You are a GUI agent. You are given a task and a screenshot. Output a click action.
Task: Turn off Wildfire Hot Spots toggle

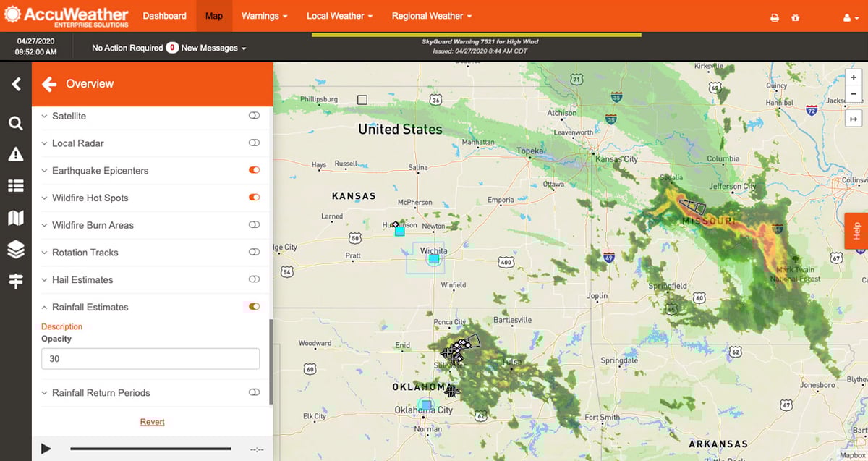point(254,198)
